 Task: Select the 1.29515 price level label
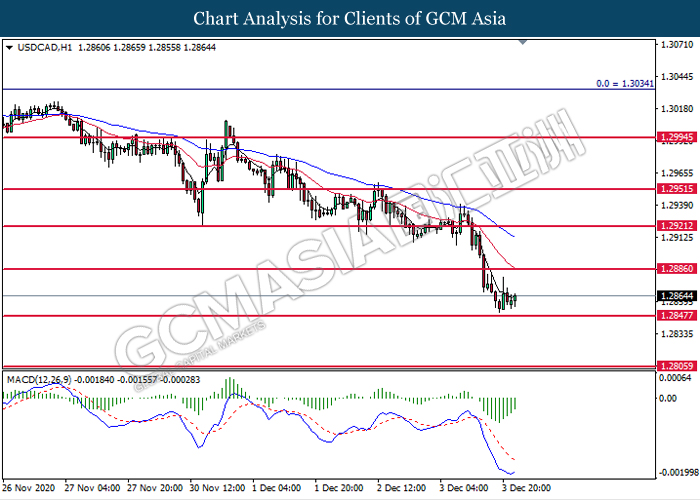click(x=676, y=189)
